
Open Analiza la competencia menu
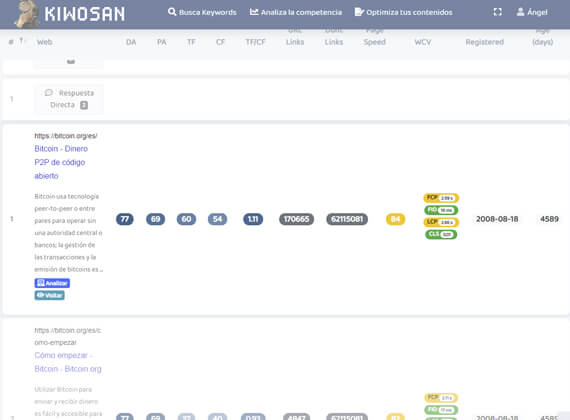(x=296, y=12)
